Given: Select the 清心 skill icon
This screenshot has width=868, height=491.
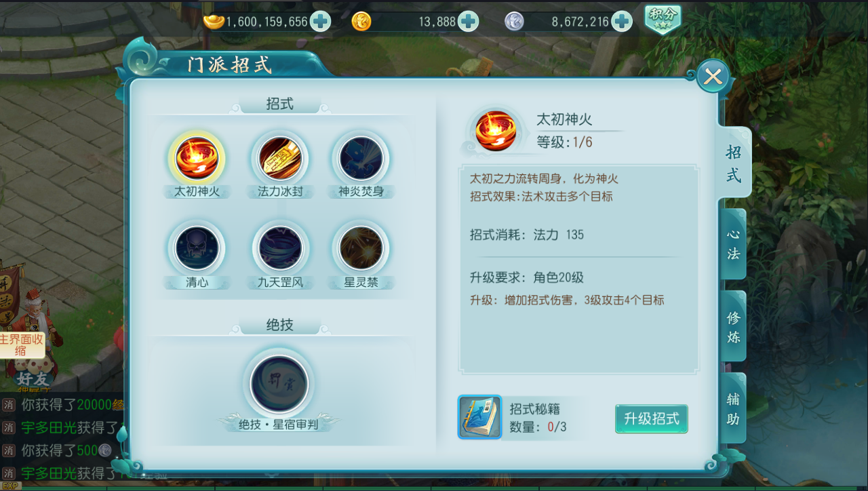Looking at the screenshot, I should click(197, 249).
